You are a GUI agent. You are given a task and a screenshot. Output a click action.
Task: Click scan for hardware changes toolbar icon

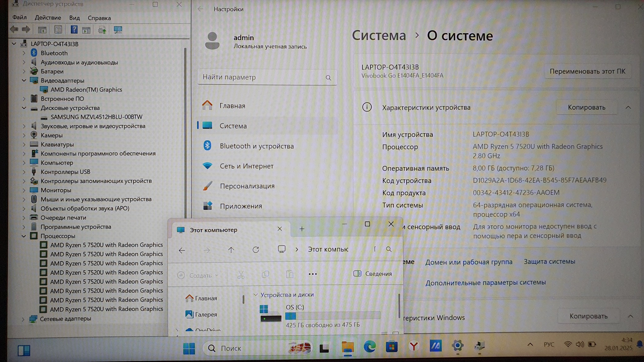click(x=118, y=30)
